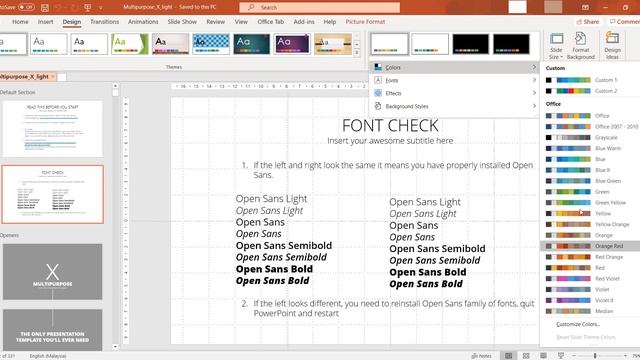The image size is (640, 360).
Task: Select the second white variant thumbnail
Action: (430, 44)
